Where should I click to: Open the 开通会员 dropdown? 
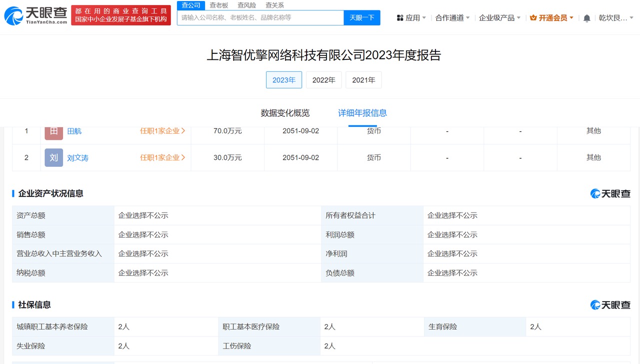tap(551, 18)
